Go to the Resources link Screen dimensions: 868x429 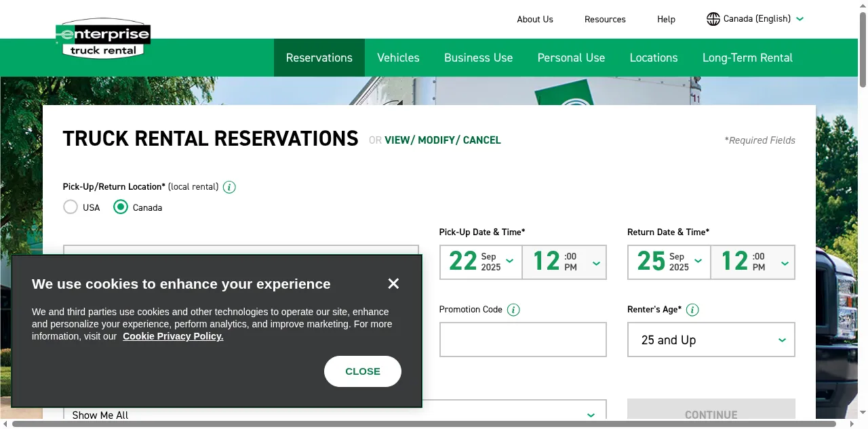605,19
